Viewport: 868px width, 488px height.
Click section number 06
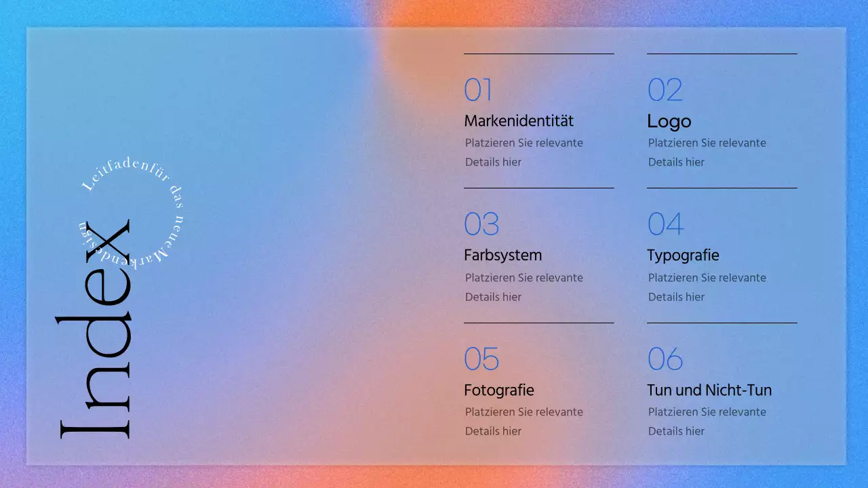(x=665, y=359)
